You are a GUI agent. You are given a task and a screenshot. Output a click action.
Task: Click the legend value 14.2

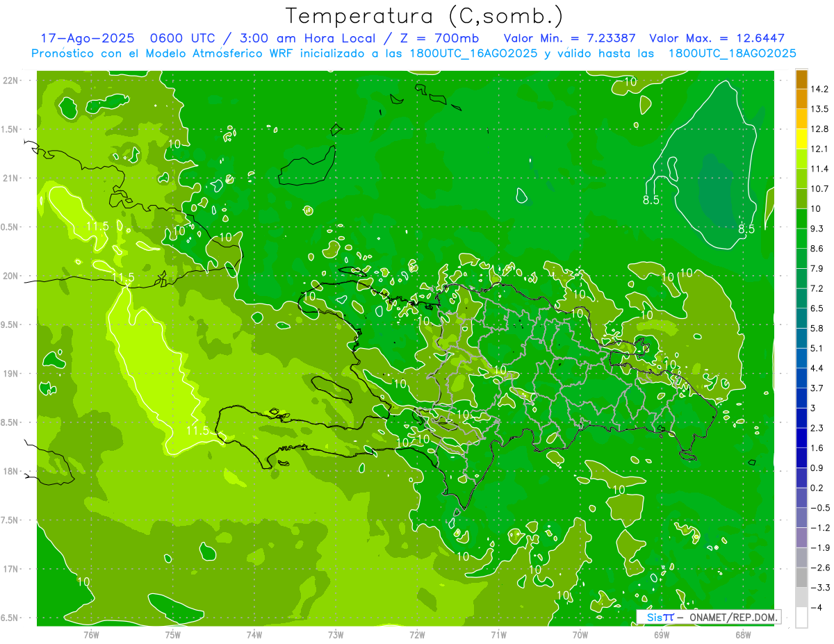821,89
